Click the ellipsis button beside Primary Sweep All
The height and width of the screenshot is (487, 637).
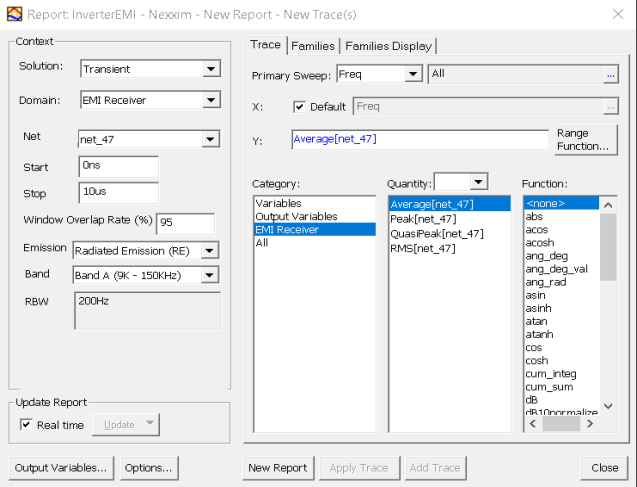pyautogui.click(x=610, y=74)
